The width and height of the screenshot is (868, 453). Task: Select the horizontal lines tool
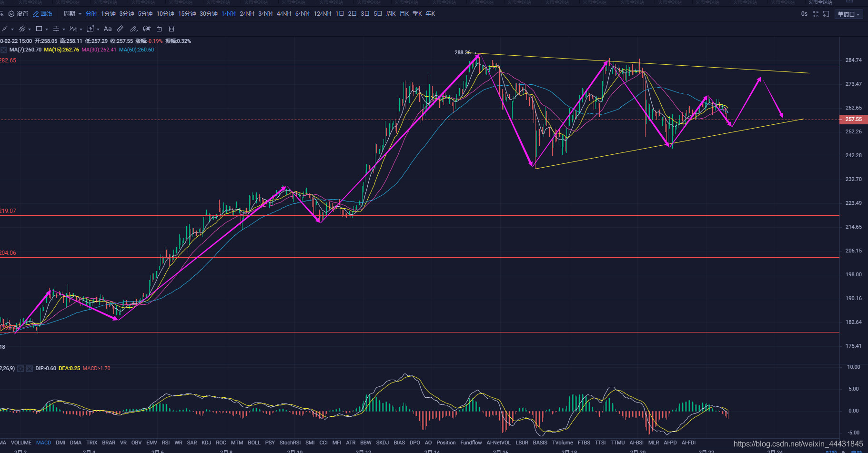coord(56,29)
